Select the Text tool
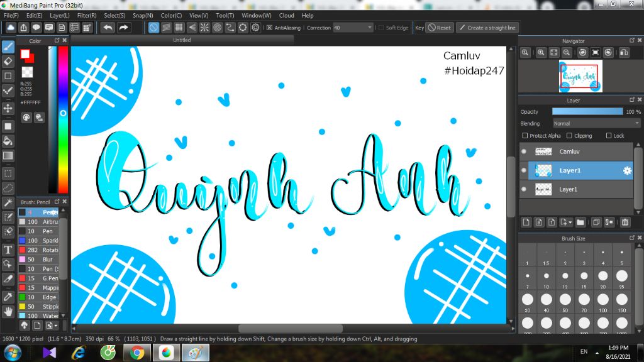This screenshot has width=644, height=362. 8,250
